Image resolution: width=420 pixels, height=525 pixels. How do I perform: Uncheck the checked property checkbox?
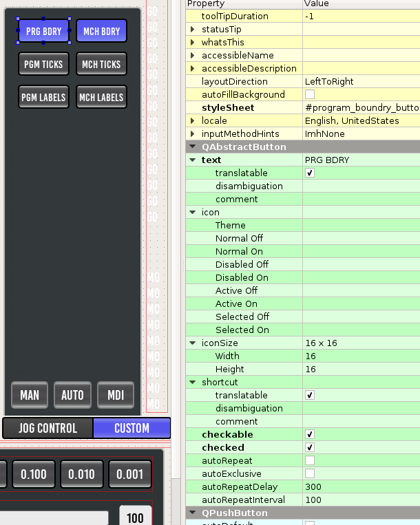pos(310,447)
